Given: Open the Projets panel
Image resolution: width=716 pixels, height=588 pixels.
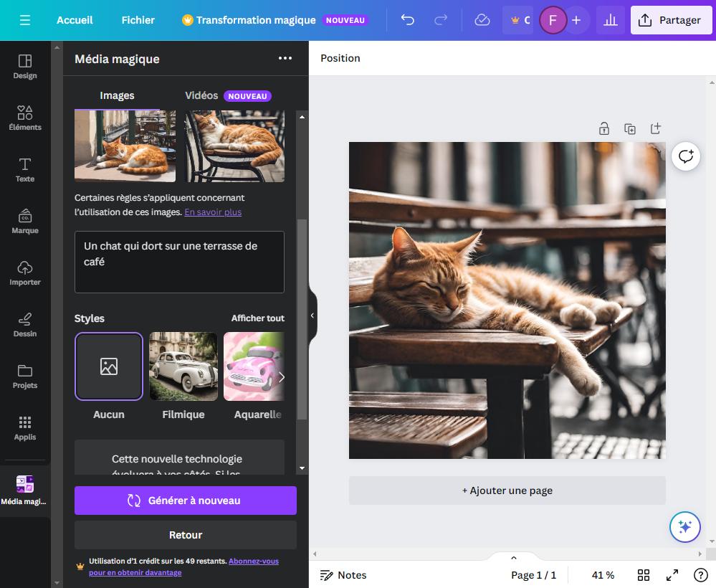Looking at the screenshot, I should click(x=25, y=376).
